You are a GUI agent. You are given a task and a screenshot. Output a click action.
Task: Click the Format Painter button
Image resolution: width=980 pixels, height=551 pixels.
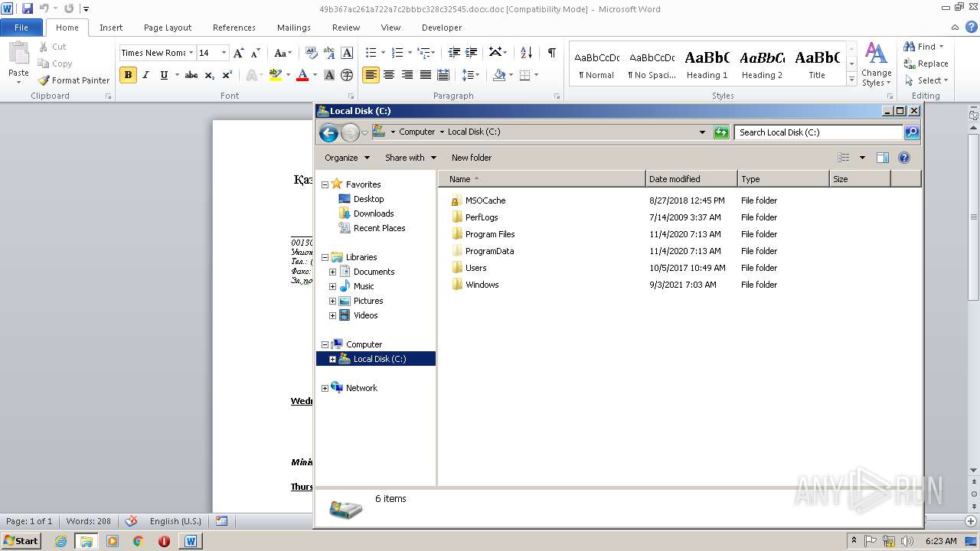pos(74,80)
